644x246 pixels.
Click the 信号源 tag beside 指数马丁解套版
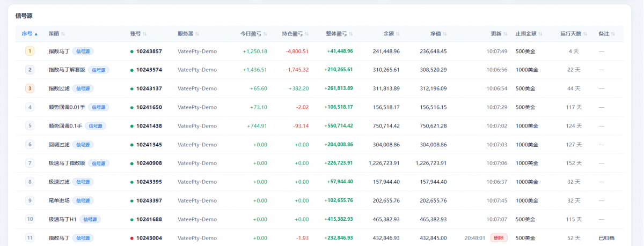[99, 70]
